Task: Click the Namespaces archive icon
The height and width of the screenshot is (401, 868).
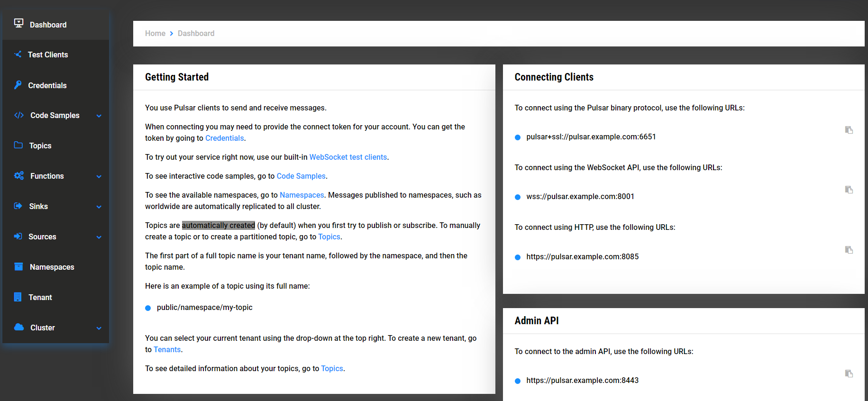Action: click(18, 266)
